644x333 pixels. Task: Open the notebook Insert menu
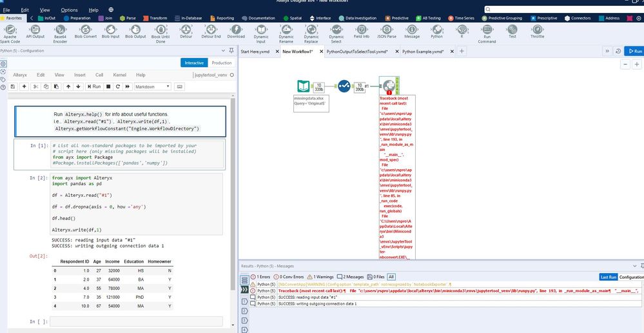pyautogui.click(x=80, y=76)
